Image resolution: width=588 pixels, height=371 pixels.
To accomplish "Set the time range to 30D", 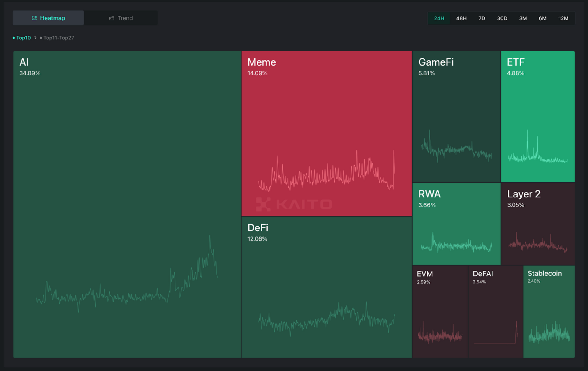I will (502, 18).
